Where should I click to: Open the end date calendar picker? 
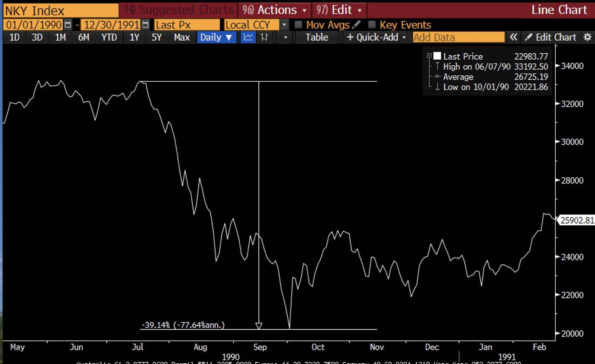pyautogui.click(x=146, y=25)
